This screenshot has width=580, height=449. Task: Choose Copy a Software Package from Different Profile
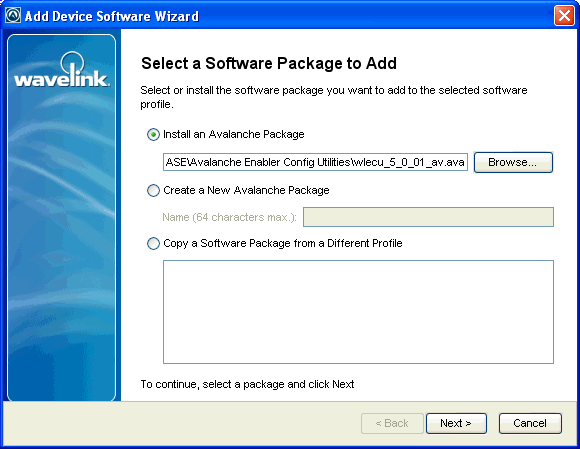pos(153,244)
